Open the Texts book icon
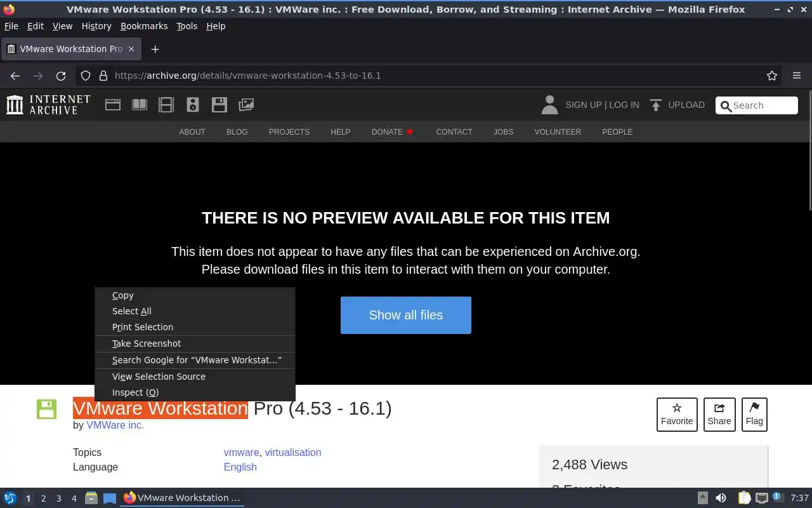This screenshot has width=812, height=508. click(140, 105)
